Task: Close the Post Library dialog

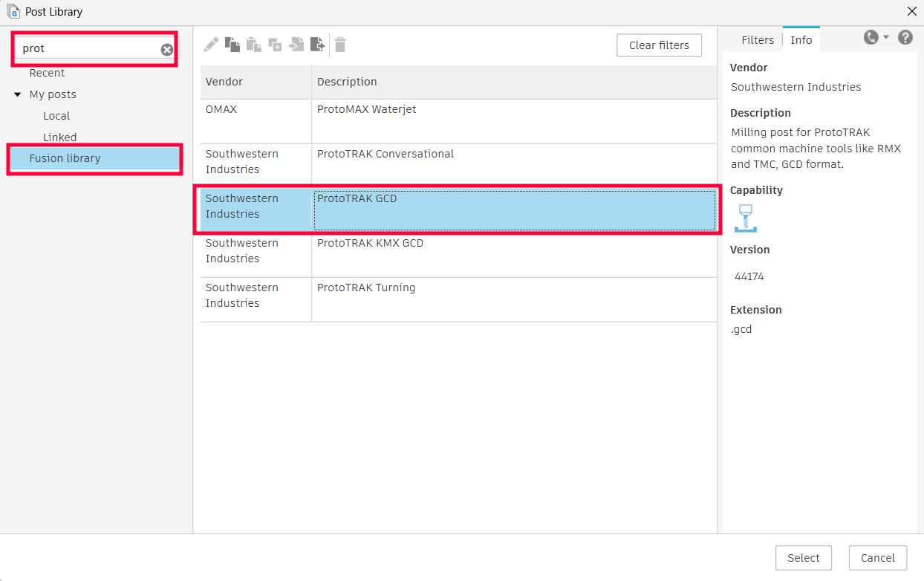Action: 911,12
